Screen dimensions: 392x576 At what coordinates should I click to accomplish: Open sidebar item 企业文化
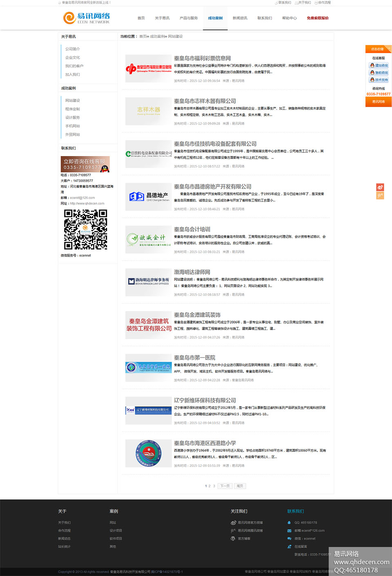(x=73, y=58)
